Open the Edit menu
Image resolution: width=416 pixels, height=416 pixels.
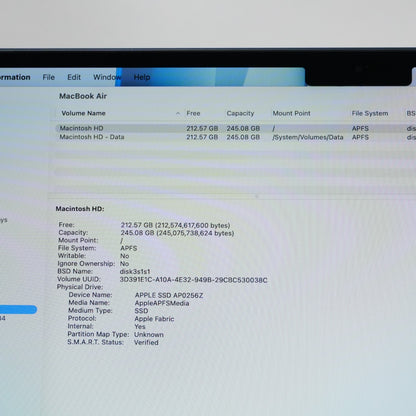coord(74,77)
